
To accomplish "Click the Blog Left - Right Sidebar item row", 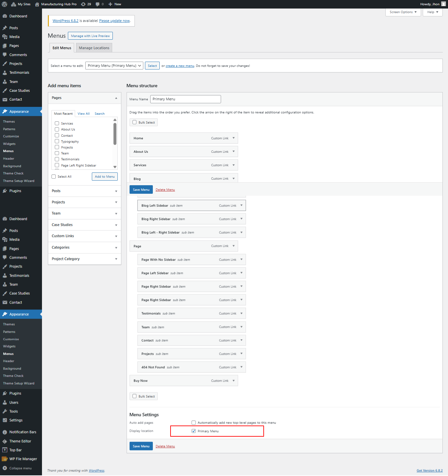I will point(192,232).
